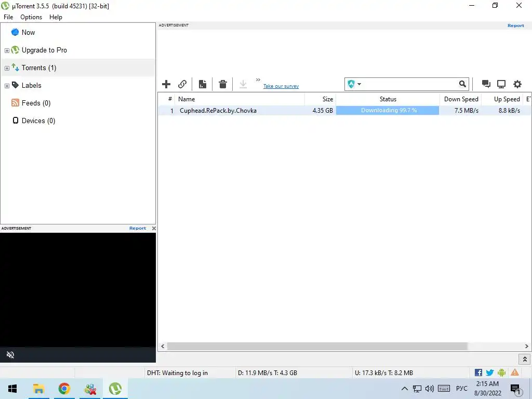Click the Create New Torrent icon

pyautogui.click(x=203, y=84)
